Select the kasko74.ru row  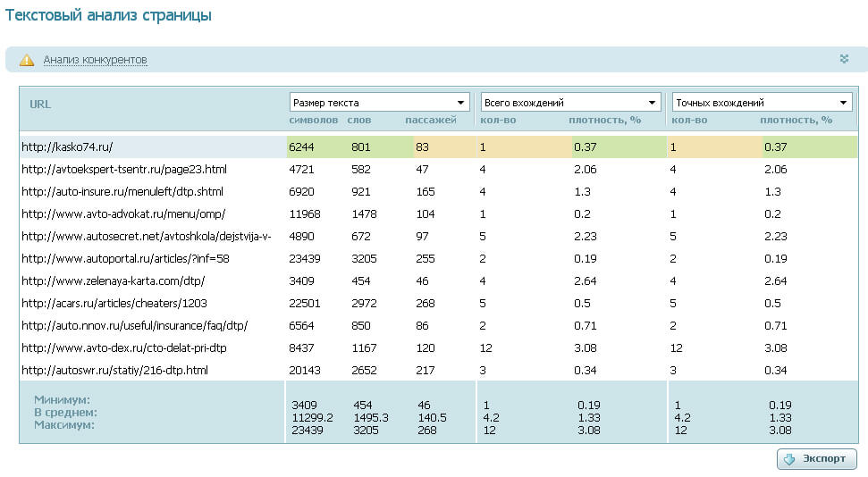tap(67, 147)
